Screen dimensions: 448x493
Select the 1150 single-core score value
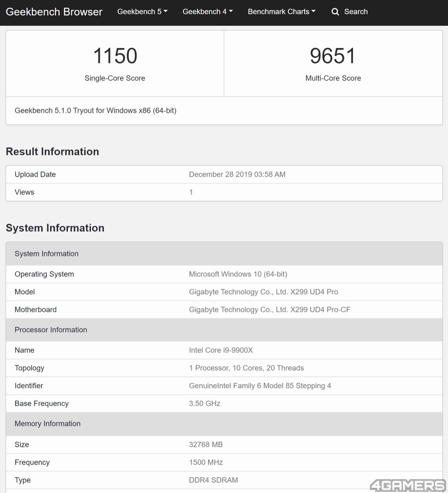tap(115, 56)
